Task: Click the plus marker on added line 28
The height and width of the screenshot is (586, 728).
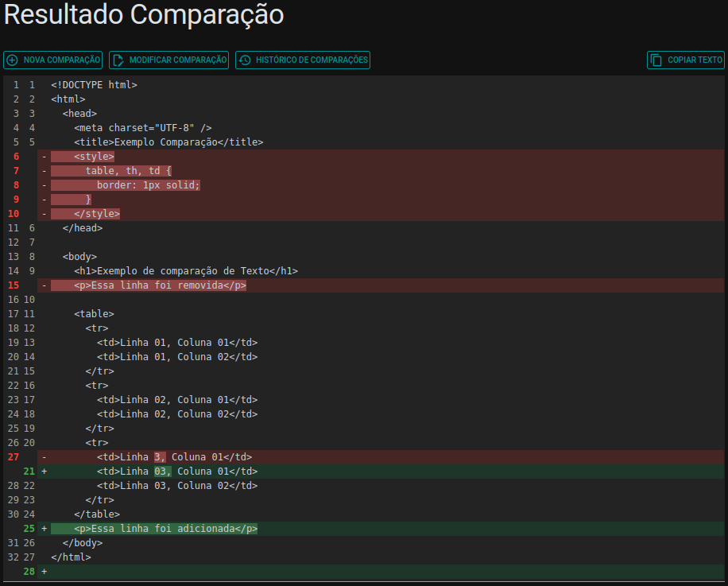Action: 45,572
